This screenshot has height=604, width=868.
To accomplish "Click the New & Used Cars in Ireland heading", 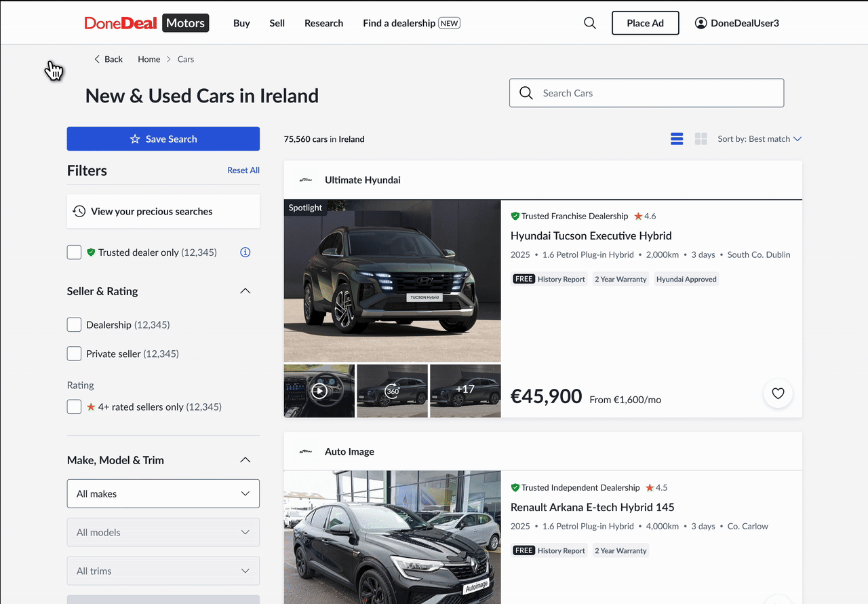I will (x=202, y=96).
